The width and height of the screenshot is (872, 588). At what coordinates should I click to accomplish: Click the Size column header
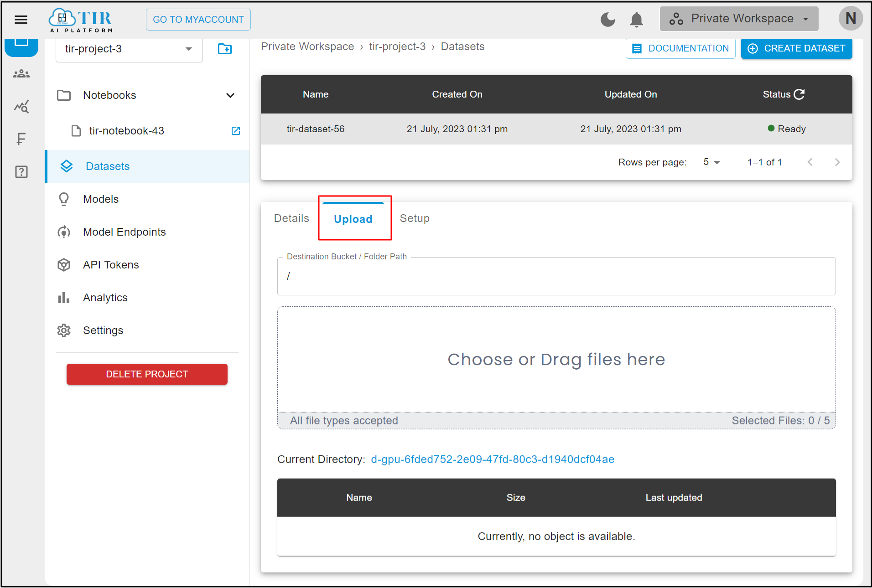[516, 498]
